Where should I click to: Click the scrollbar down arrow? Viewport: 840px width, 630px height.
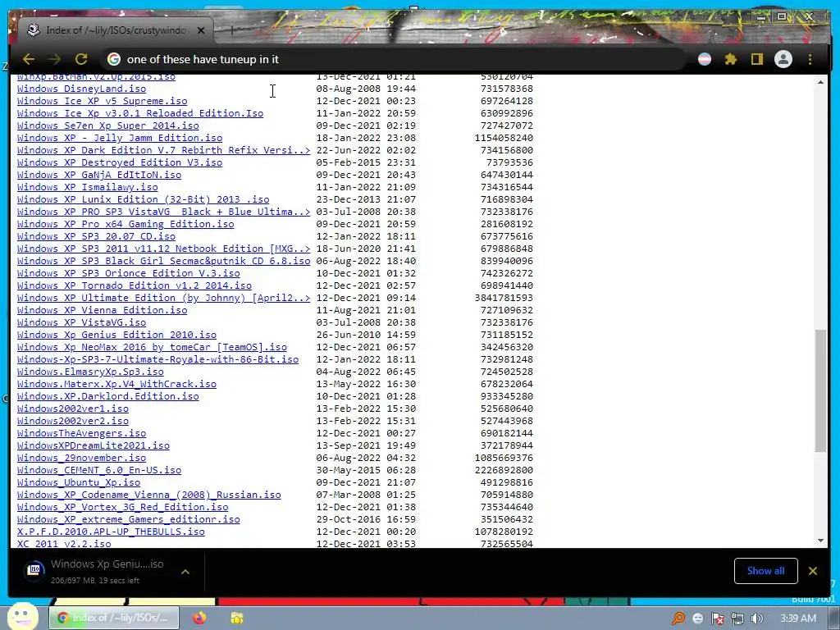pyautogui.click(x=820, y=541)
